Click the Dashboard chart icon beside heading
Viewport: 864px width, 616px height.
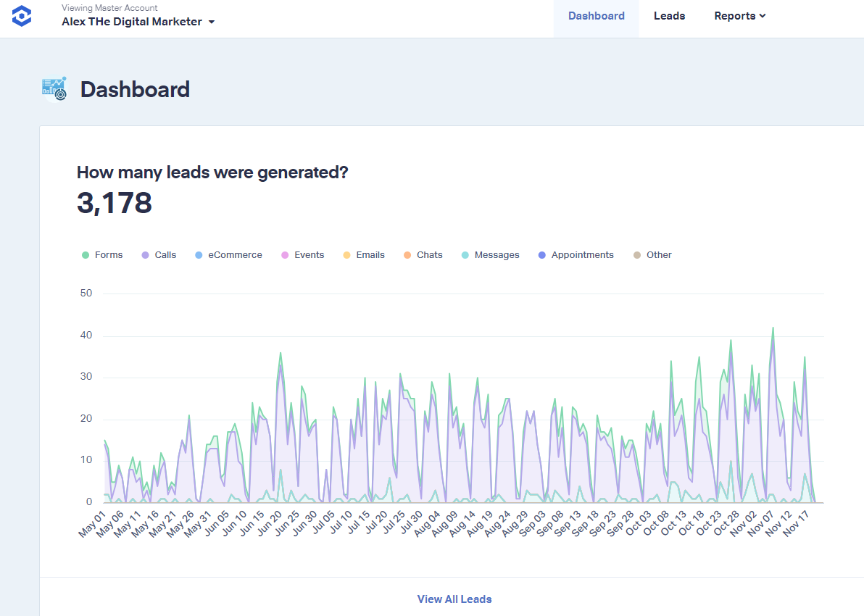pyautogui.click(x=54, y=89)
